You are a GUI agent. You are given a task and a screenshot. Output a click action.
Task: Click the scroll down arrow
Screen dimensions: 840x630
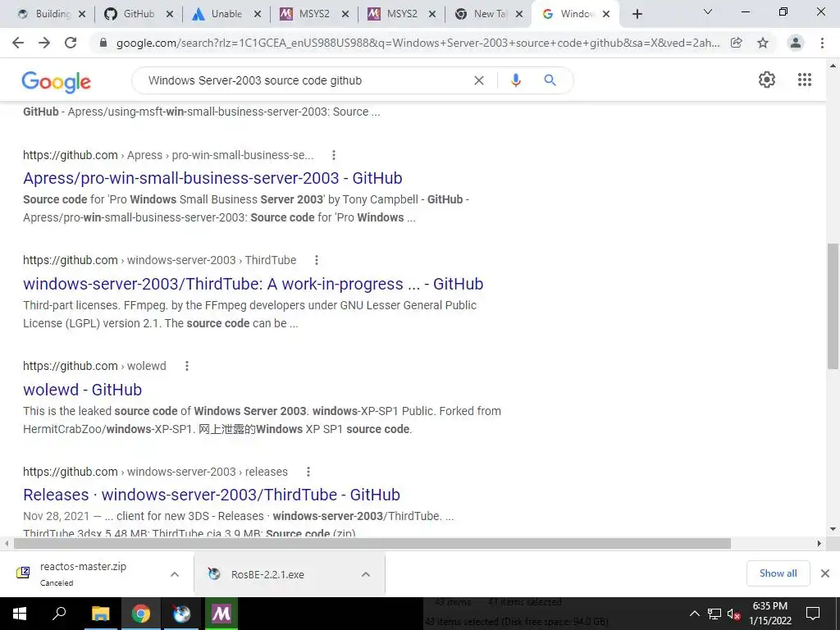[x=833, y=529]
